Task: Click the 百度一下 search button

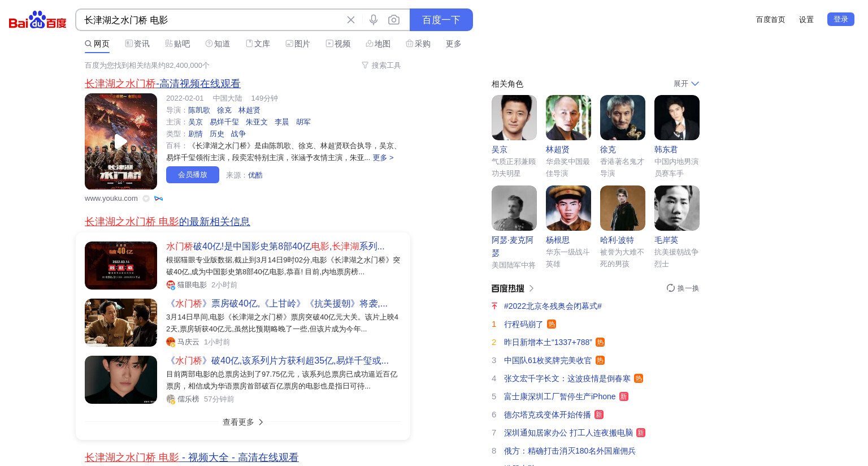Action: point(441,20)
